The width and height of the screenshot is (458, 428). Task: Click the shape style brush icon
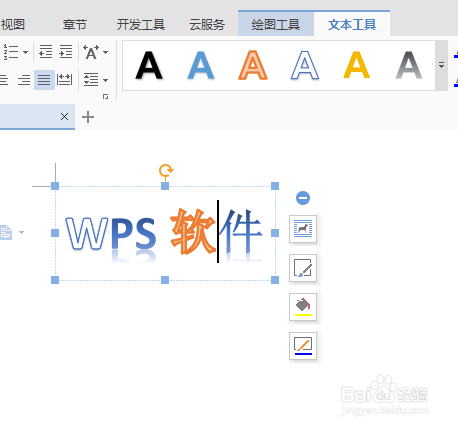(x=303, y=268)
